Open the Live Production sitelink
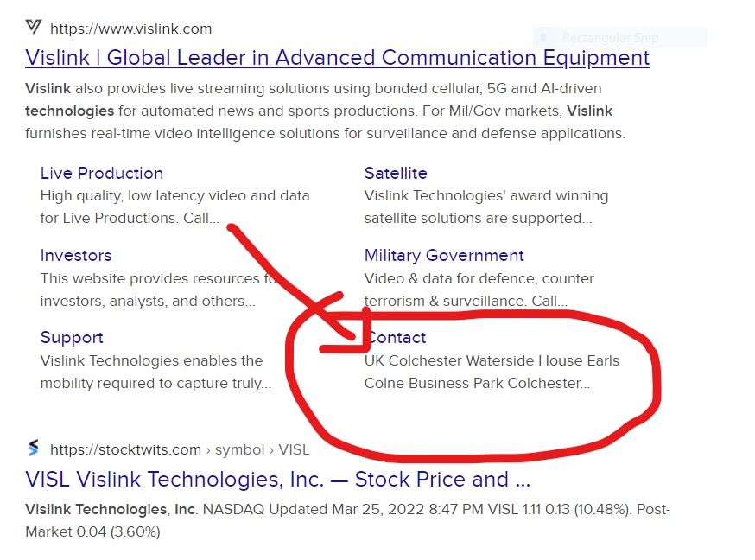This screenshot has height=560, width=755. (102, 174)
